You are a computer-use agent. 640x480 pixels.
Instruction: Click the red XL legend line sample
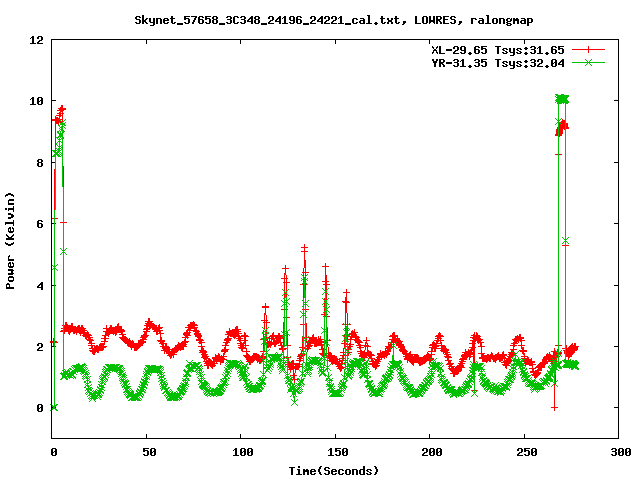click(x=588, y=50)
